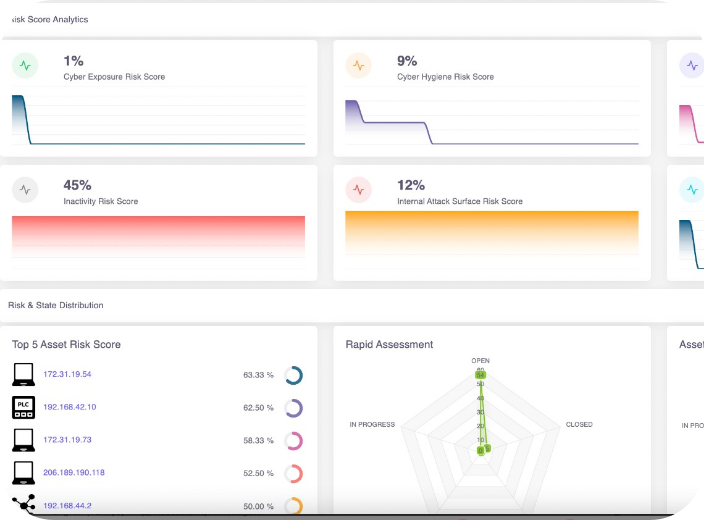Click the pink donut gauge for 58.33 %

click(x=294, y=441)
